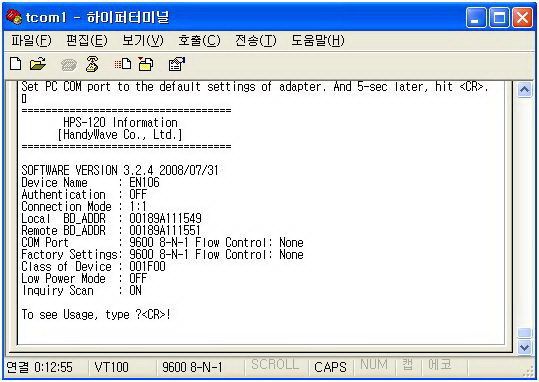Click the Open file folder icon
The width and height of the screenshot is (539, 382).
coord(38,64)
